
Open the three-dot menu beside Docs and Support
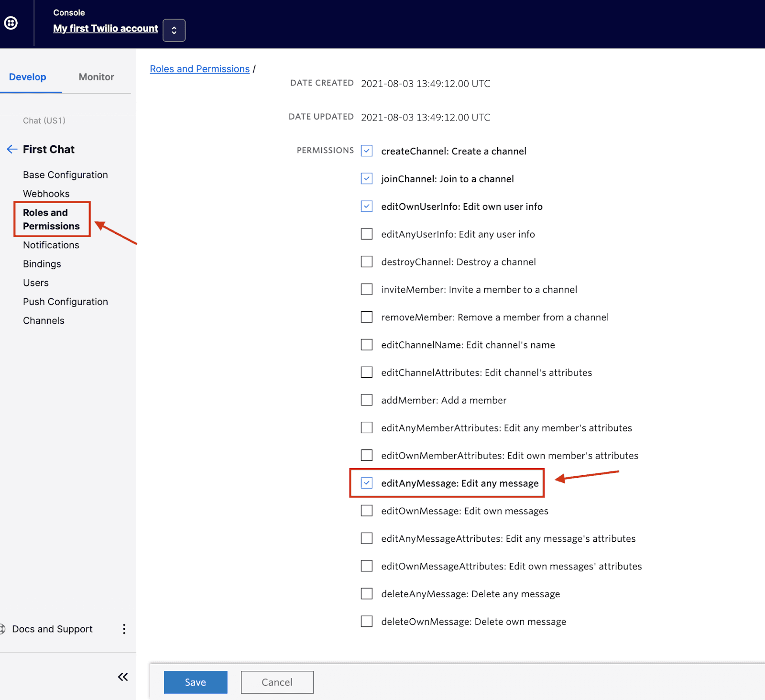tap(124, 629)
